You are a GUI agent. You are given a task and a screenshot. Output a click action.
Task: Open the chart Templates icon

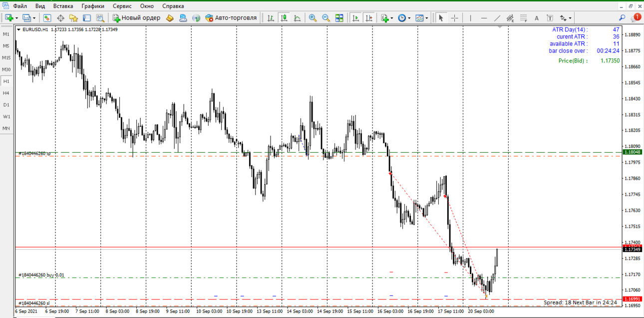pos(419,18)
